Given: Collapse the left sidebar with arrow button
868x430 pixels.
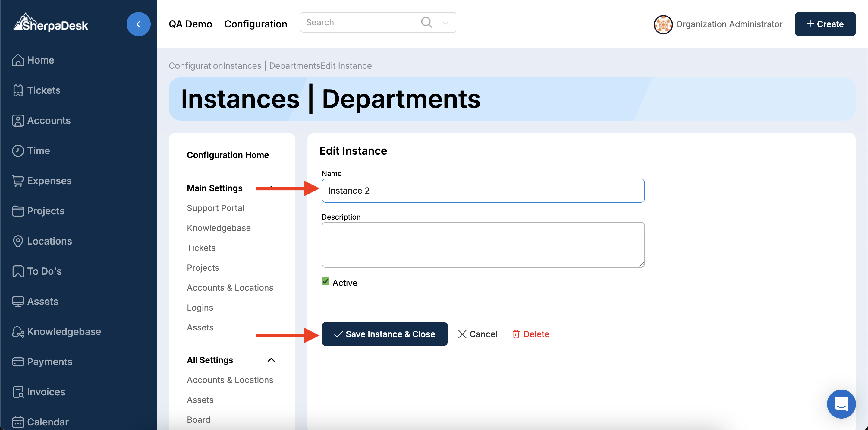Looking at the screenshot, I should (x=138, y=24).
